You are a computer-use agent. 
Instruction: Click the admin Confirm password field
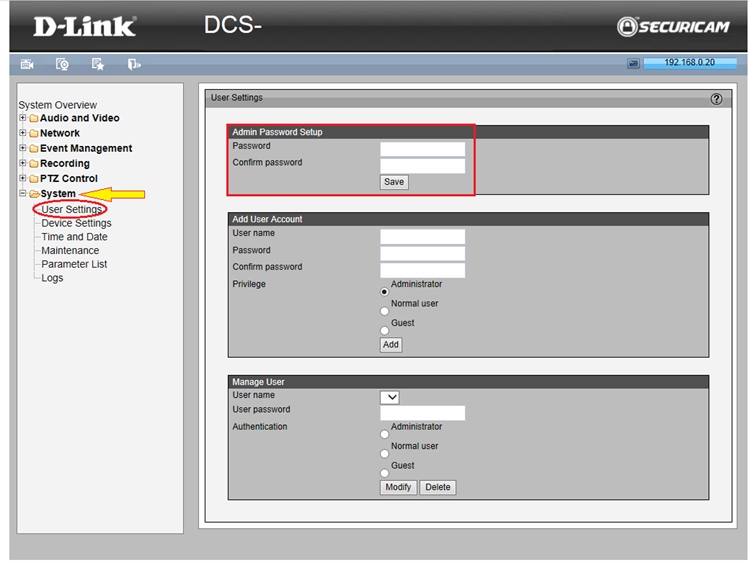point(422,165)
